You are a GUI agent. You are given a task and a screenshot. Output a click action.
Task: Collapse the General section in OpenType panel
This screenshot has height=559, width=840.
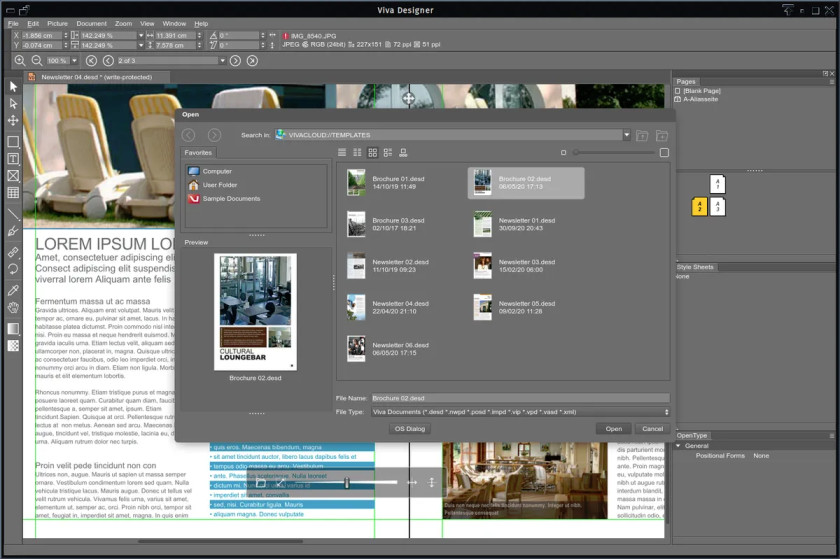[678, 446]
